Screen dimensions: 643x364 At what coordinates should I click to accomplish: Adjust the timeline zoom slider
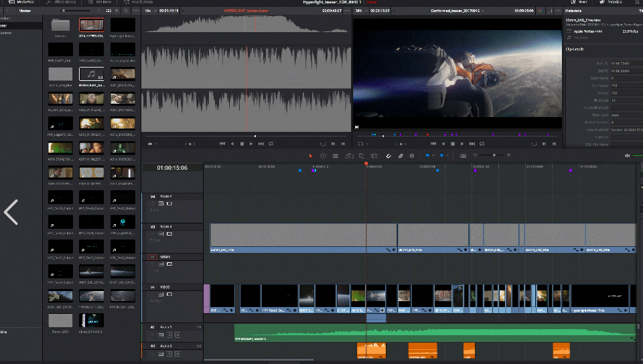(x=494, y=155)
